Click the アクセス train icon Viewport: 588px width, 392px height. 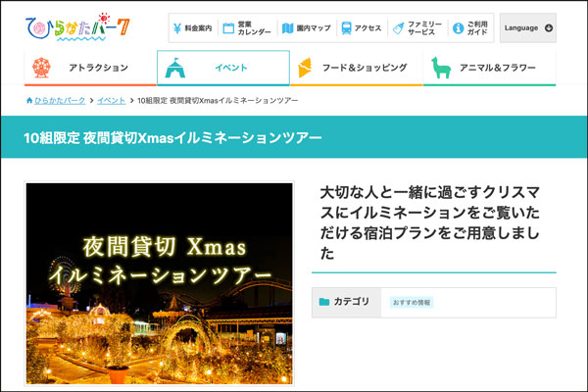pyautogui.click(x=345, y=28)
